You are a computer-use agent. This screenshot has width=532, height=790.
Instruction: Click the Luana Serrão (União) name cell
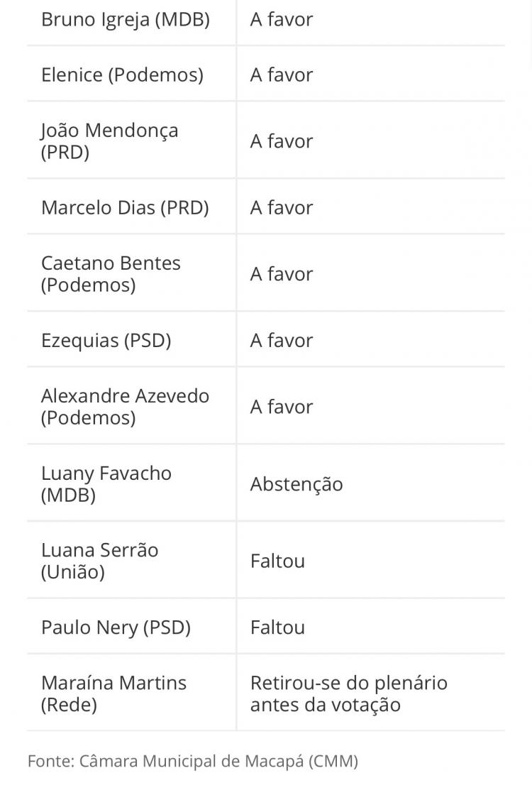(x=100, y=561)
